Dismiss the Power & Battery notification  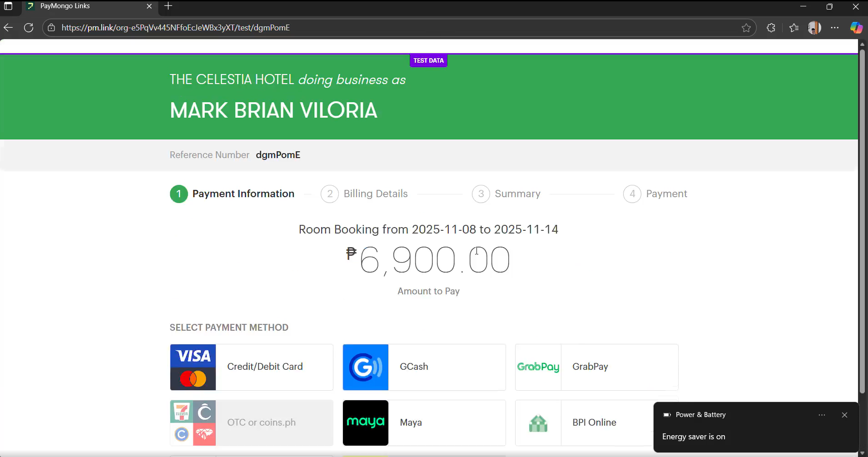coord(844,415)
